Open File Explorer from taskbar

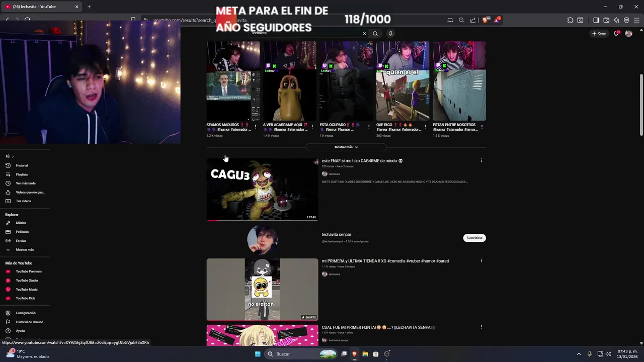pyautogui.click(x=365, y=354)
